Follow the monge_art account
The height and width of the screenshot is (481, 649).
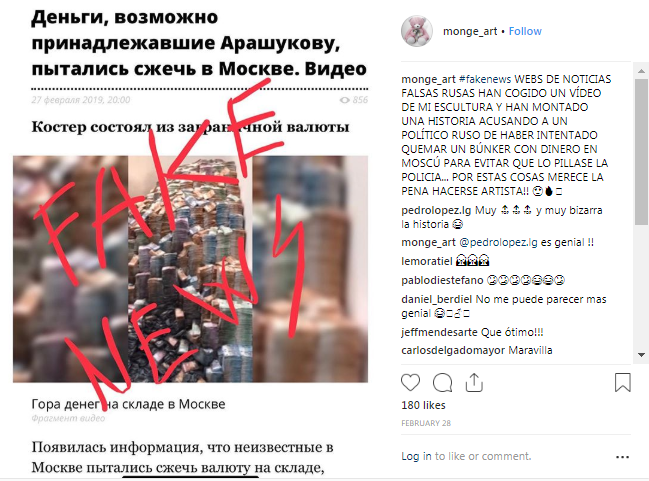click(x=525, y=31)
